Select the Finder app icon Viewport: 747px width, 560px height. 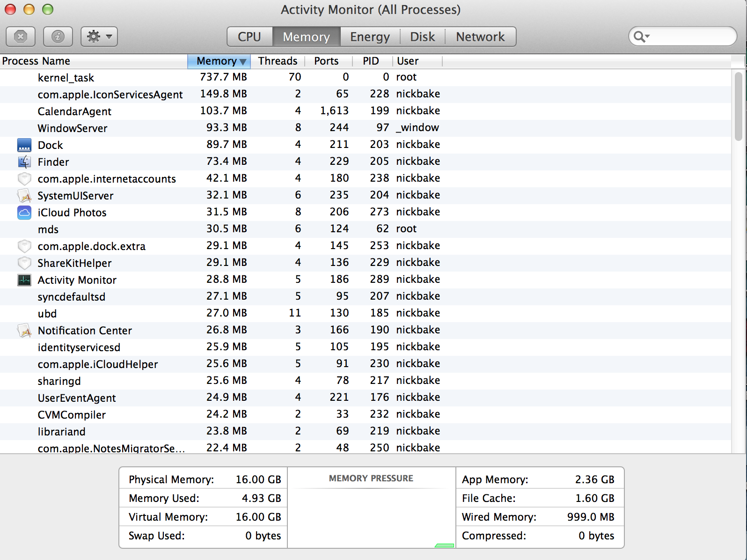point(24,162)
